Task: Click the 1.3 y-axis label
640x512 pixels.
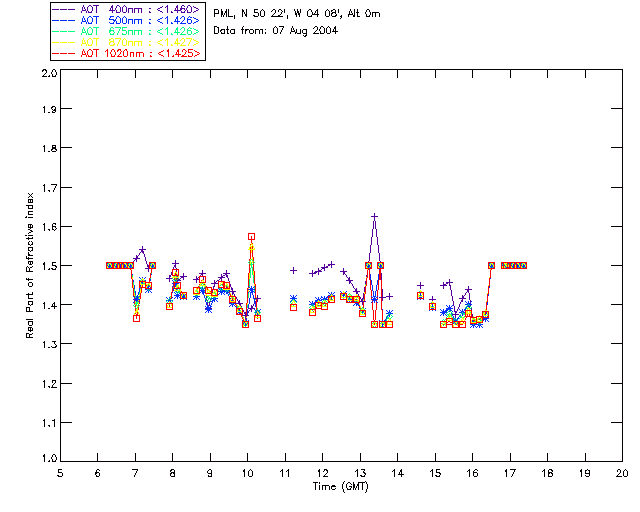Action: [x=49, y=345]
